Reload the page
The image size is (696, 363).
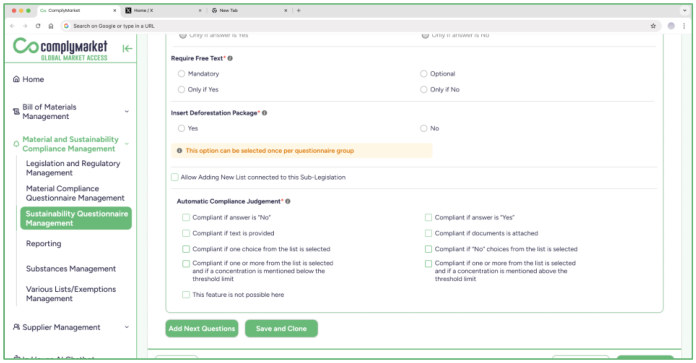coord(38,26)
